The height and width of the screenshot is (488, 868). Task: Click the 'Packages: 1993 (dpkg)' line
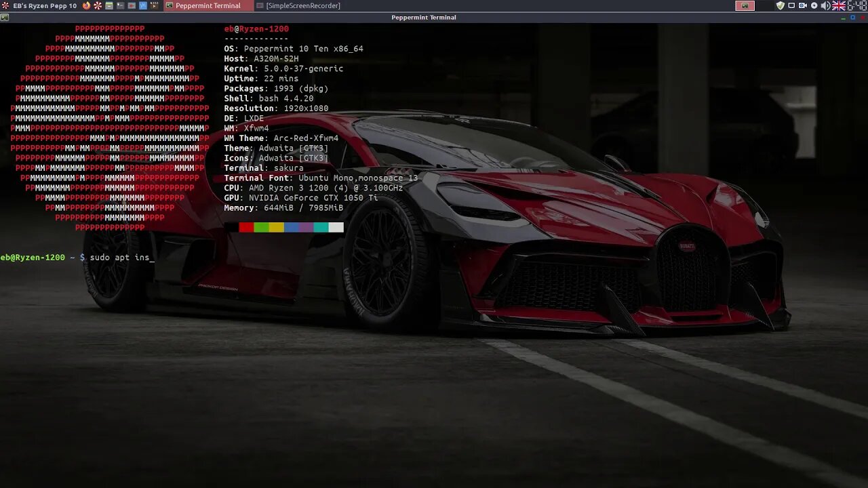point(276,88)
